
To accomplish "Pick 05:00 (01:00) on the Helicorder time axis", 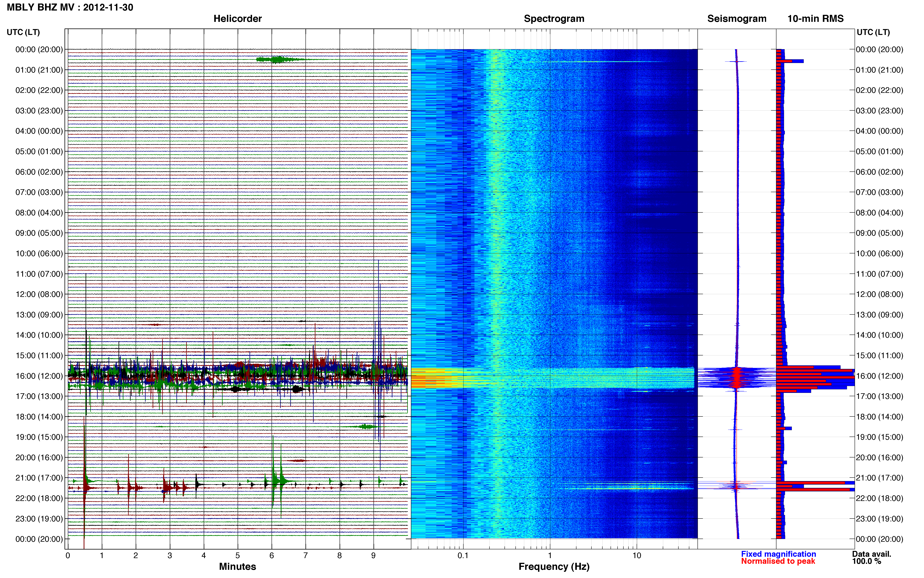I will [x=39, y=151].
